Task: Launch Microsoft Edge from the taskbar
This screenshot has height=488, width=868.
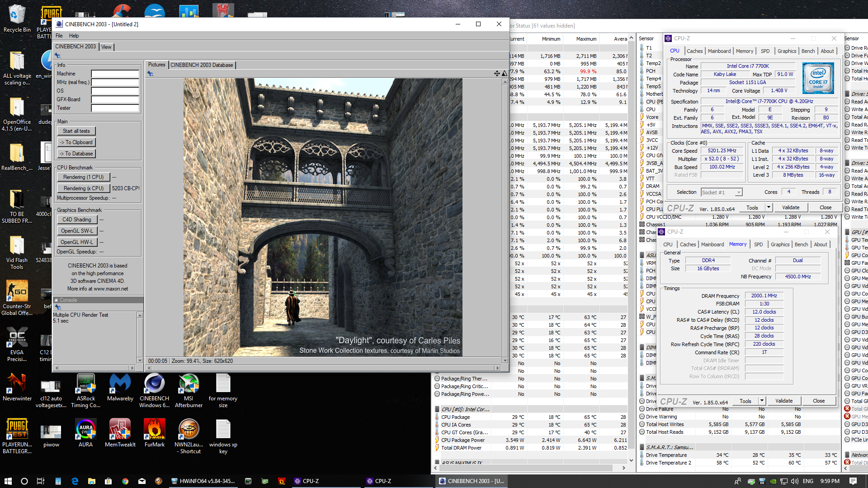Action: click(75, 481)
